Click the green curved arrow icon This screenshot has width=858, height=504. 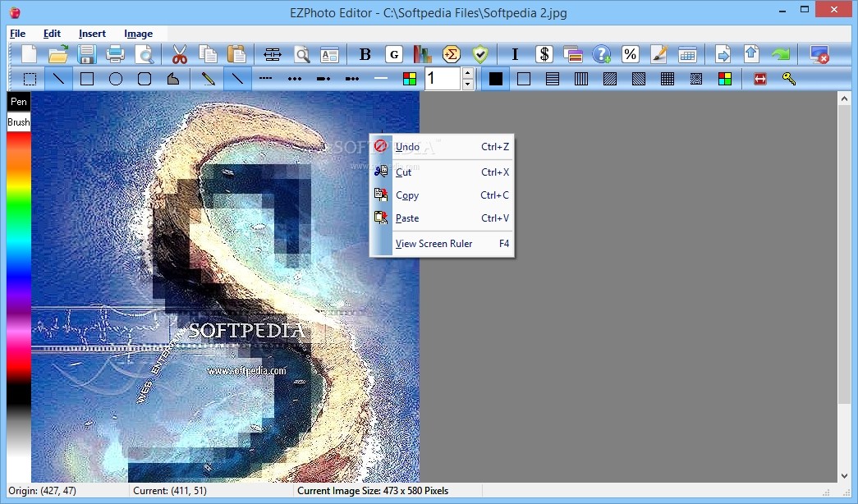(781, 54)
